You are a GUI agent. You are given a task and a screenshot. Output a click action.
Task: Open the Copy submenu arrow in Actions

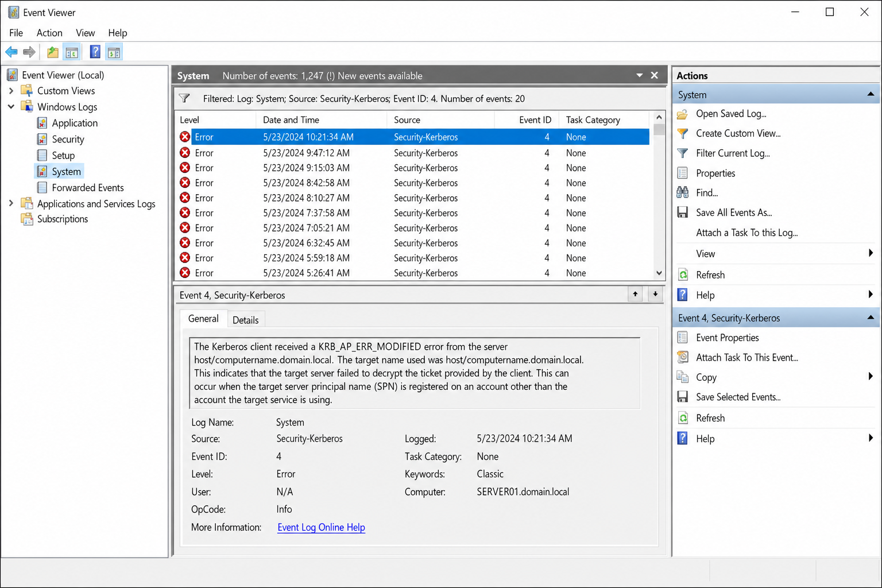click(871, 377)
